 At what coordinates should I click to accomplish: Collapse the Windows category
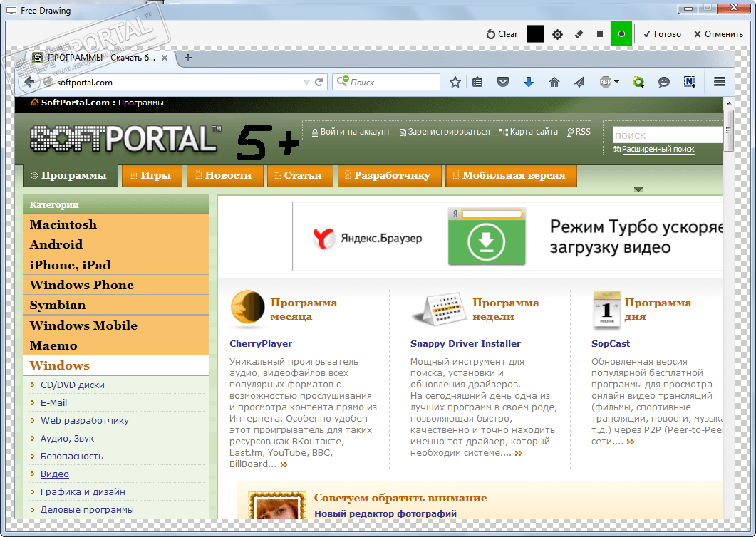pyautogui.click(x=116, y=365)
